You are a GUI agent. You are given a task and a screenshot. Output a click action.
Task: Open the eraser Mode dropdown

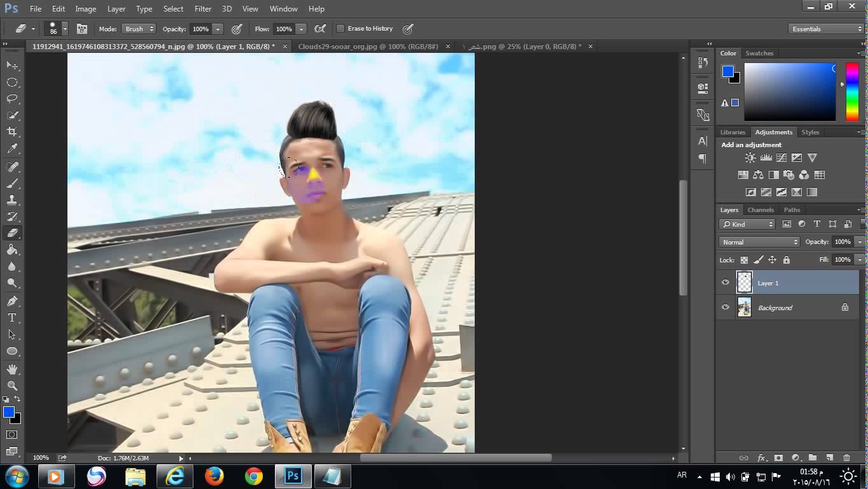click(139, 29)
